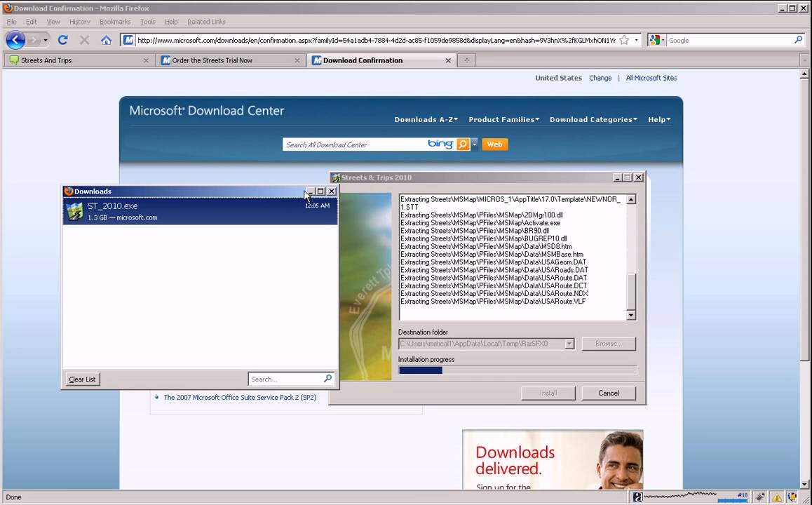The height and width of the screenshot is (505, 812).
Task: Open the Tools menu
Action: pos(147,22)
